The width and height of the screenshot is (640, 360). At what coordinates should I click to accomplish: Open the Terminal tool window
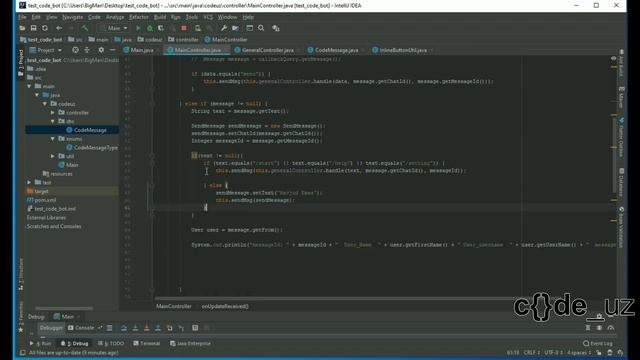(x=147, y=343)
